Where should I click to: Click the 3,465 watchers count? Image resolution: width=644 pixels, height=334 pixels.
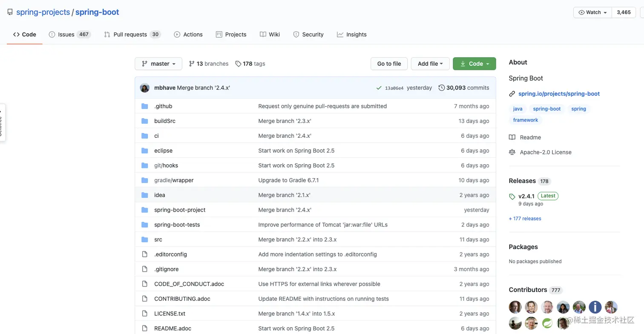pos(624,12)
